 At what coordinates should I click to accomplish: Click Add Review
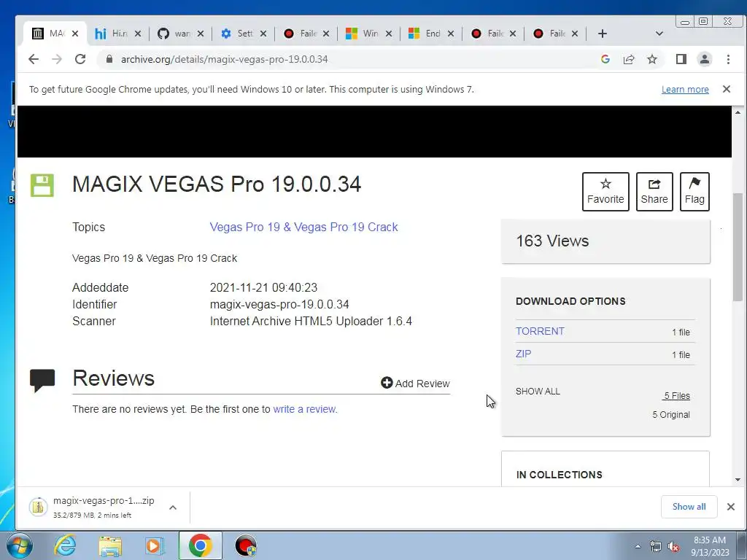tap(415, 384)
